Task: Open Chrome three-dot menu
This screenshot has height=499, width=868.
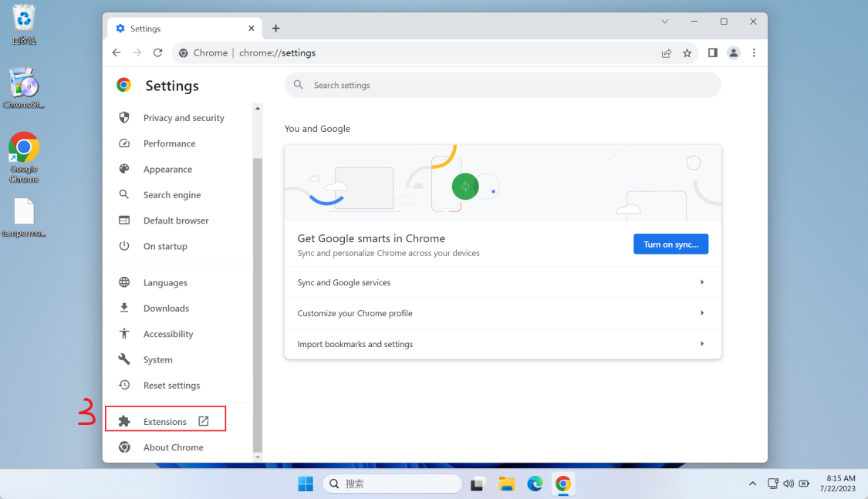Action: click(754, 53)
